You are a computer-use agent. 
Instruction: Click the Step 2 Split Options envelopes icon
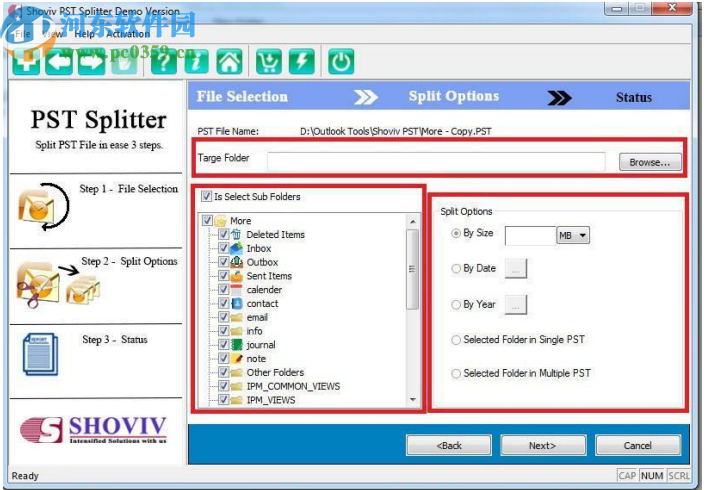tap(58, 285)
